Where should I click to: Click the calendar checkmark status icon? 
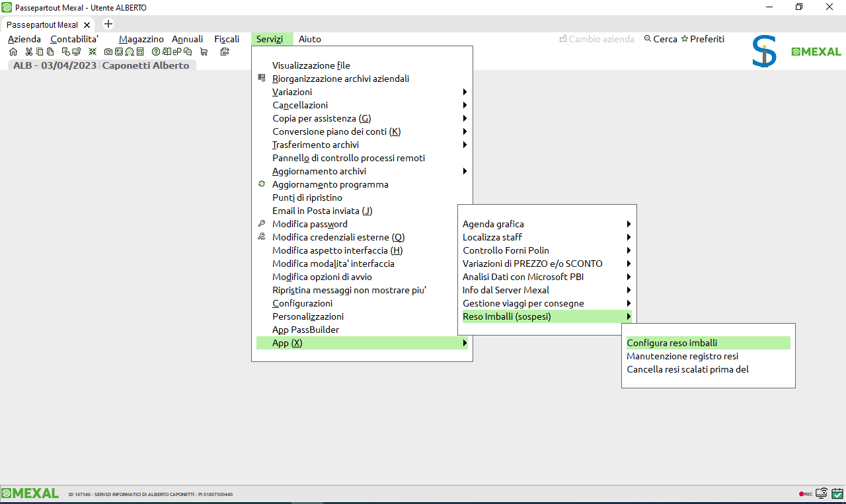click(837, 493)
